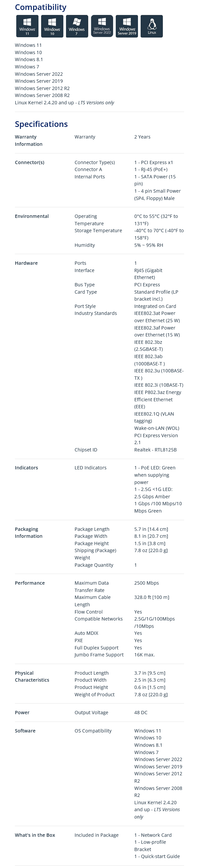Select the Windows Server 2022 icon
Viewport: 199px width, 868px height.
[x=102, y=26]
